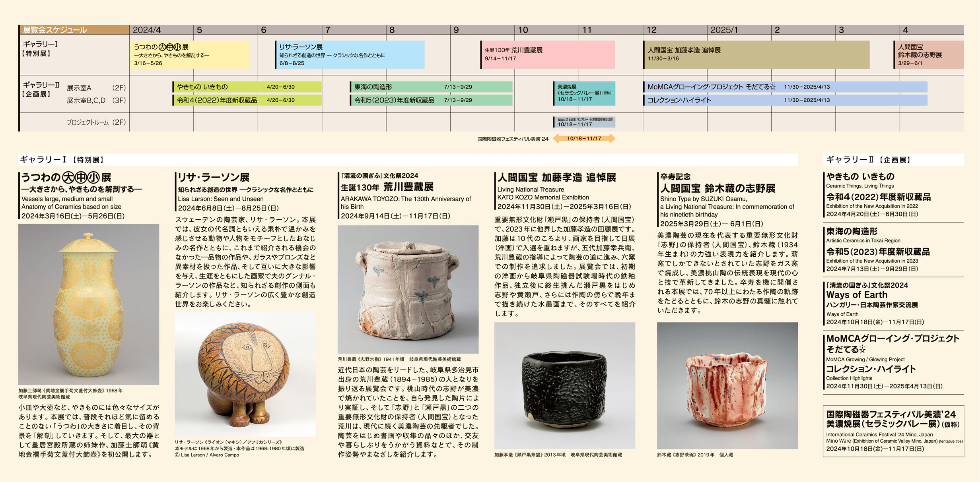Click the 国際陶磁器フェスティバル美濃'24 boxed title
Viewport: 980px width, 482px height.
pos(891,414)
